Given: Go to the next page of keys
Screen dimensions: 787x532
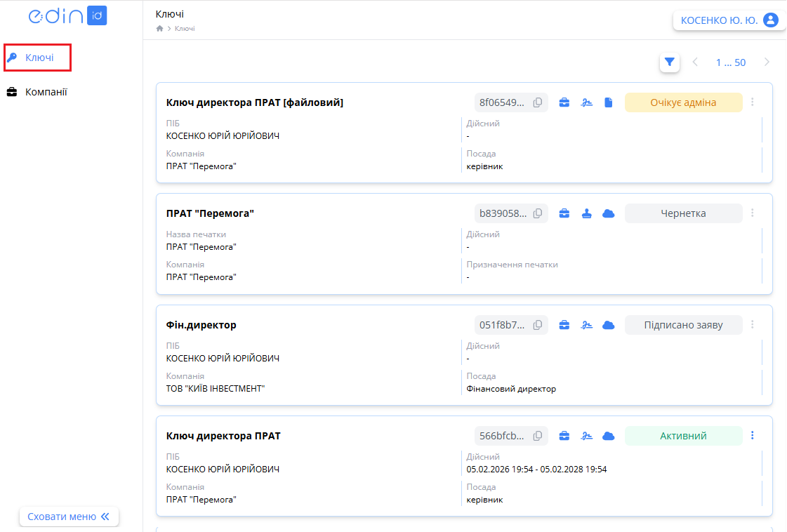Looking at the screenshot, I should 767,62.
